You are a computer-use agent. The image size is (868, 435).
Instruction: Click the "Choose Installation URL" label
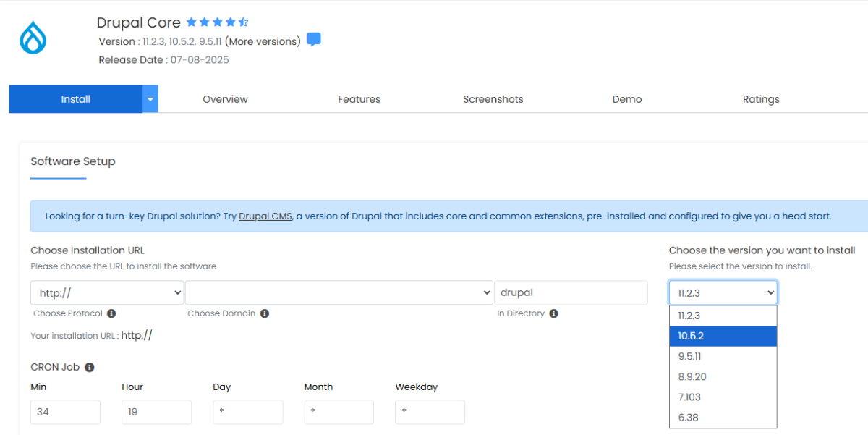[88, 250]
